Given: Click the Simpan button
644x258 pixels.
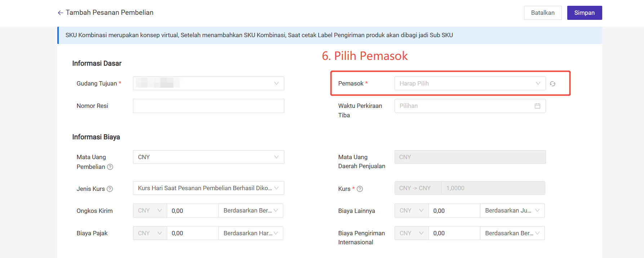Looking at the screenshot, I should tap(584, 13).
